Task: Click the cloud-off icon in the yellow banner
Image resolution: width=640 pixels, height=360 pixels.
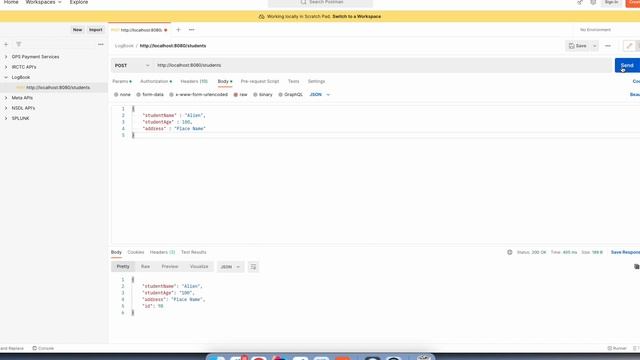Action: pyautogui.click(x=262, y=17)
